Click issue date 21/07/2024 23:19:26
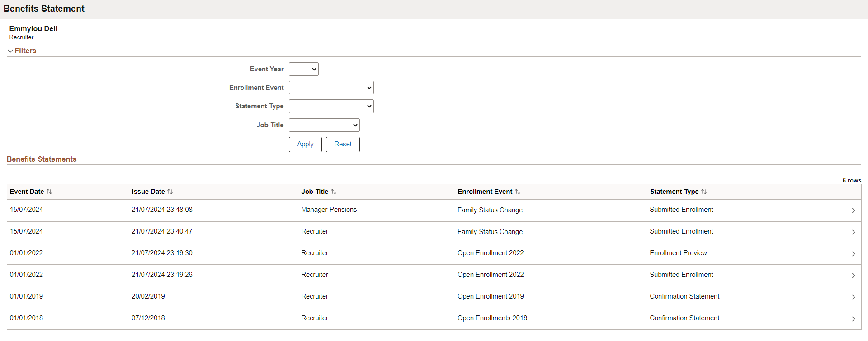Viewport: 868px width, 341px height. coord(162,275)
